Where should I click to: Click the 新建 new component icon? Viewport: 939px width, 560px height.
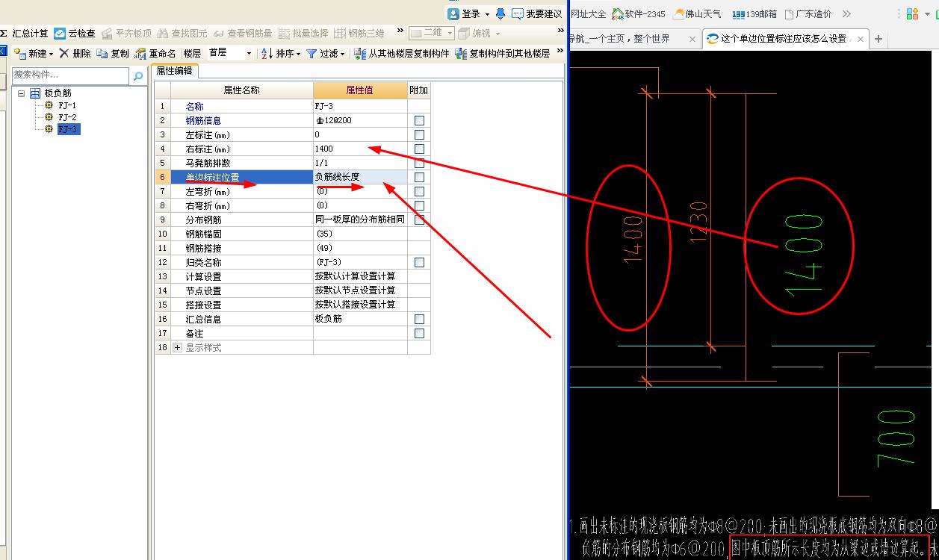(x=20, y=53)
